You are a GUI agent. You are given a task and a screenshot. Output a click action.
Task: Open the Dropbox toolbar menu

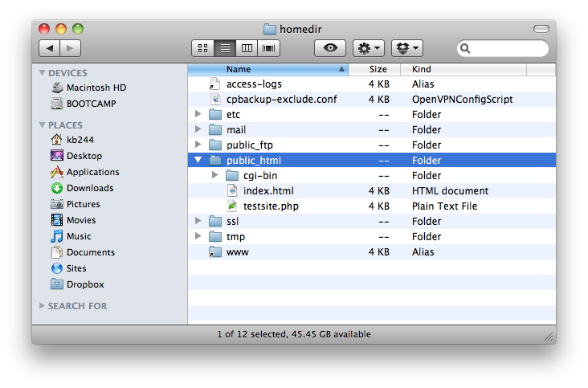click(407, 48)
